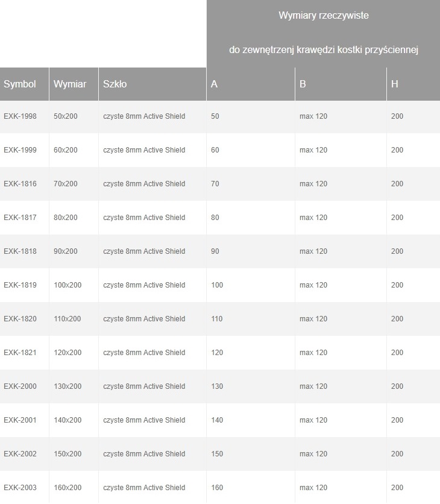The height and width of the screenshot is (504, 440).
Task: Select the EXK-1817 symbol cell
Action: point(20,218)
